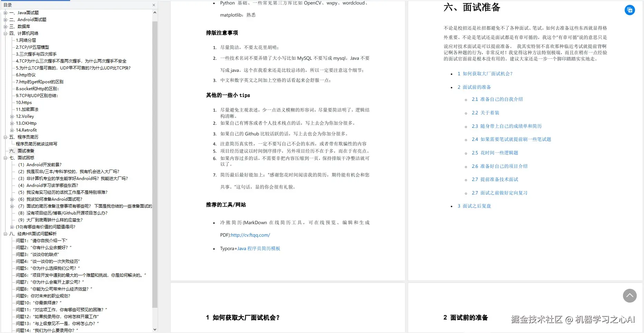Click the navigation pane scrollbar up arrow
644x333 pixels.
[155, 12]
